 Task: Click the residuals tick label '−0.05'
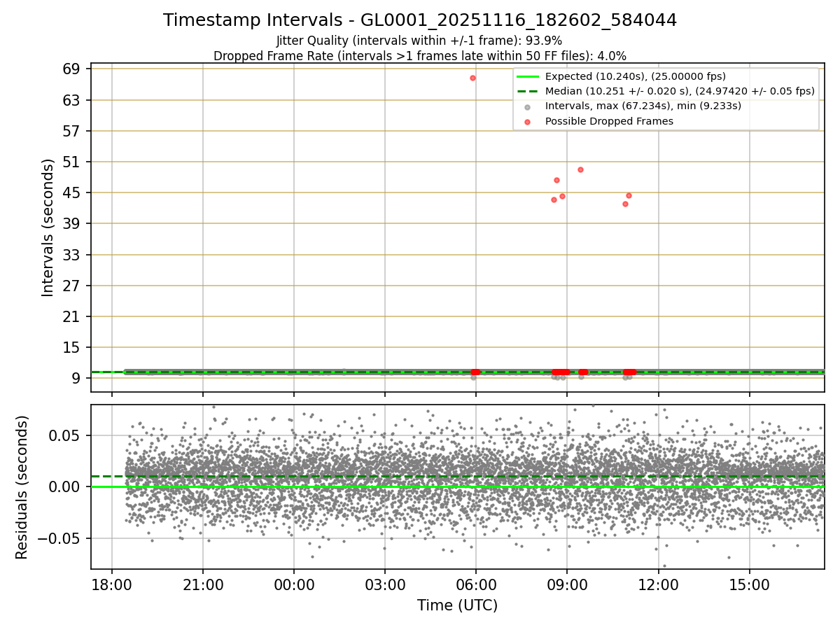pos(59,538)
